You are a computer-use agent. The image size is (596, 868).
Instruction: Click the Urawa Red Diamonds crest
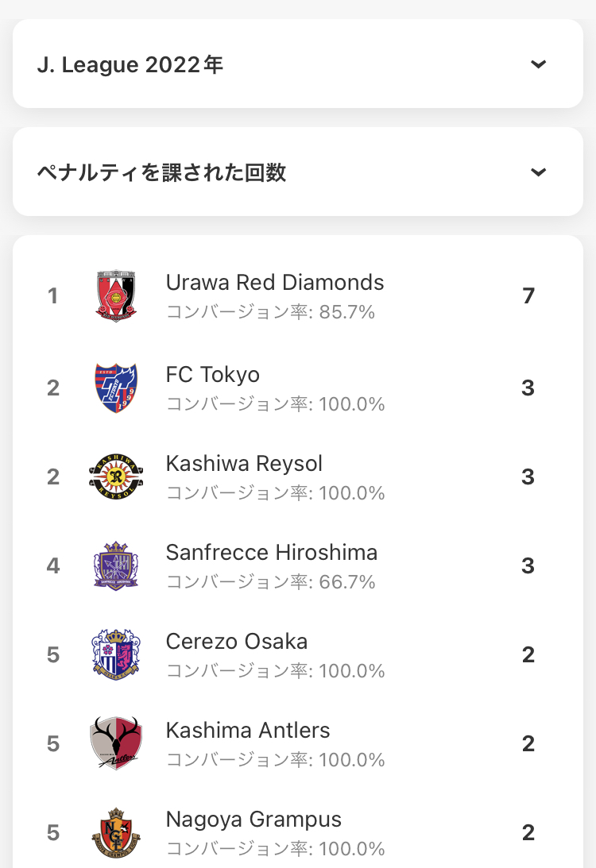tap(116, 295)
